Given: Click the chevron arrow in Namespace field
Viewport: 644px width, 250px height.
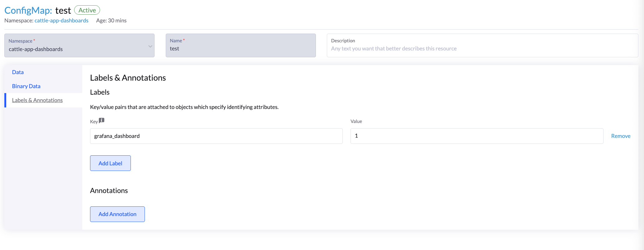Looking at the screenshot, I should pos(150,46).
